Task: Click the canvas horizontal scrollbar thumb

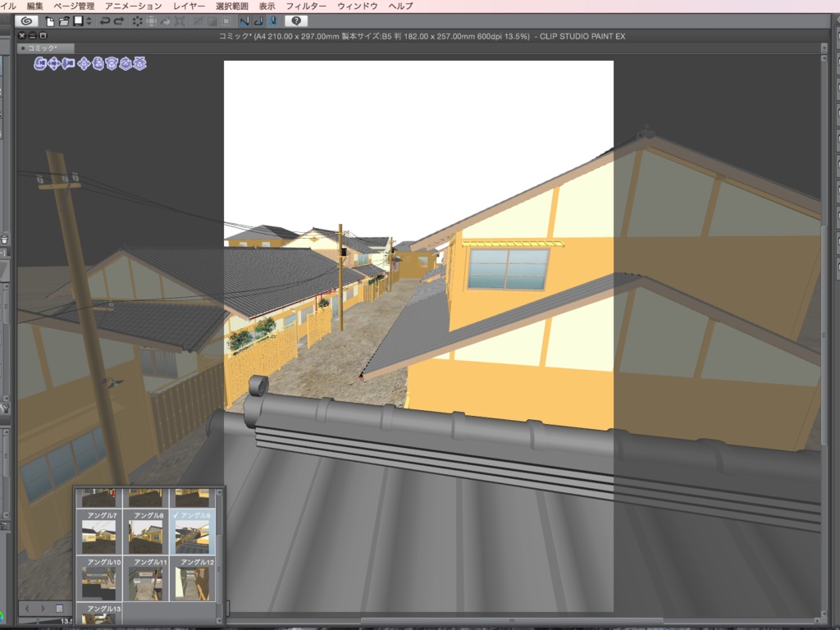Action: 512,621
